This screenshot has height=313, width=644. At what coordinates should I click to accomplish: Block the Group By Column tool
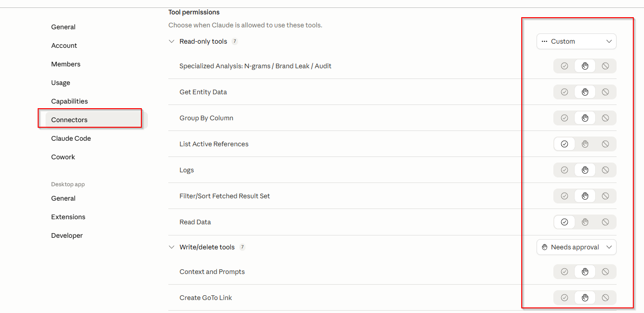[x=605, y=118]
